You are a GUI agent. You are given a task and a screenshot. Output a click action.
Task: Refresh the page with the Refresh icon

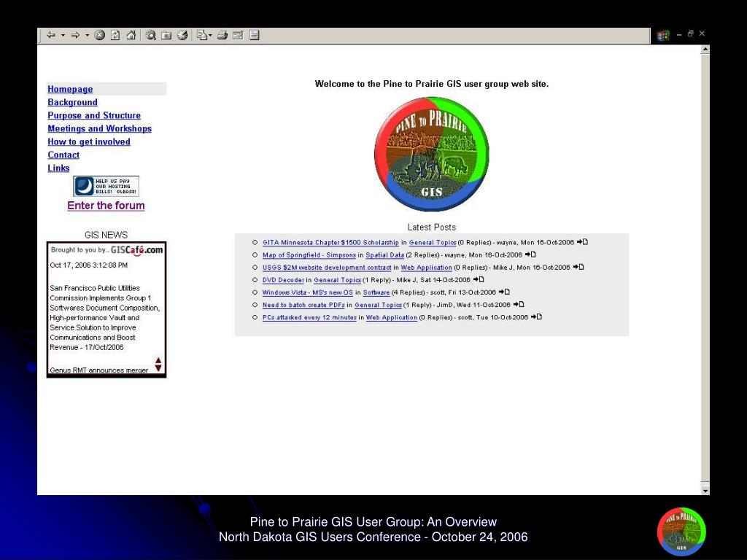115,35
